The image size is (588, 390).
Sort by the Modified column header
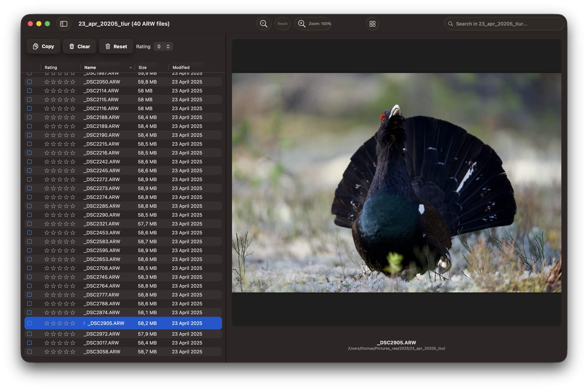coord(181,67)
